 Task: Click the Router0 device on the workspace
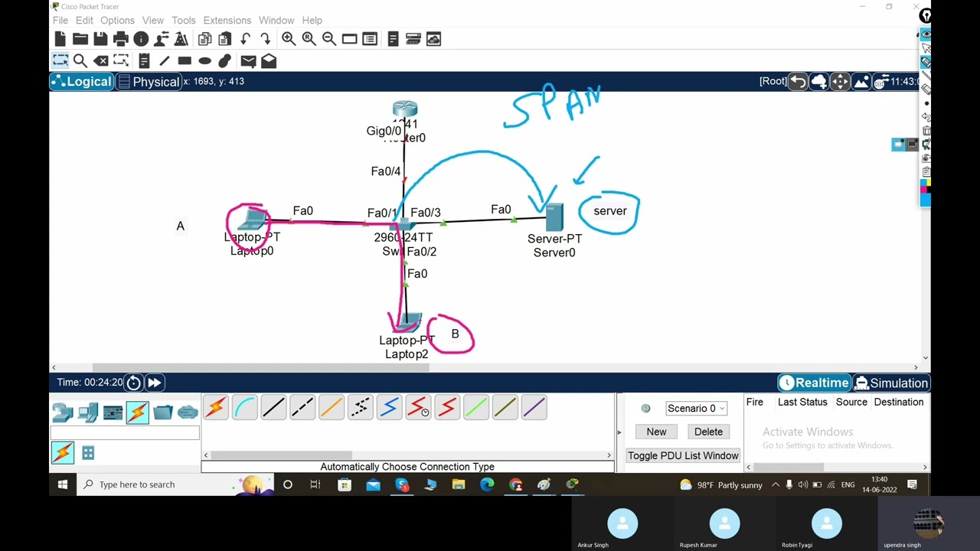point(405,109)
